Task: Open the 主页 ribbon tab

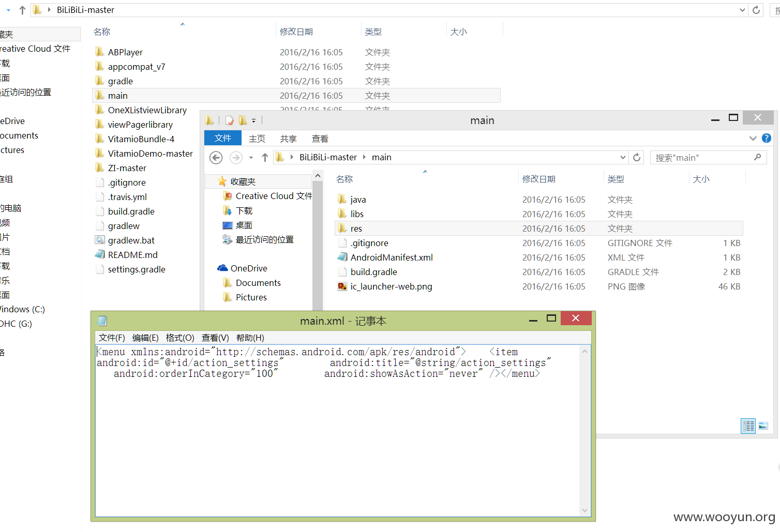Action: (x=257, y=139)
